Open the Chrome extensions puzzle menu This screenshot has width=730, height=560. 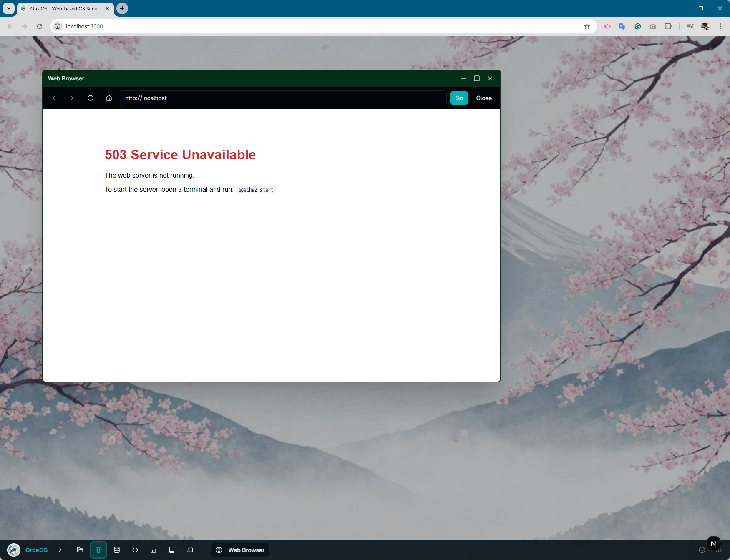(668, 26)
